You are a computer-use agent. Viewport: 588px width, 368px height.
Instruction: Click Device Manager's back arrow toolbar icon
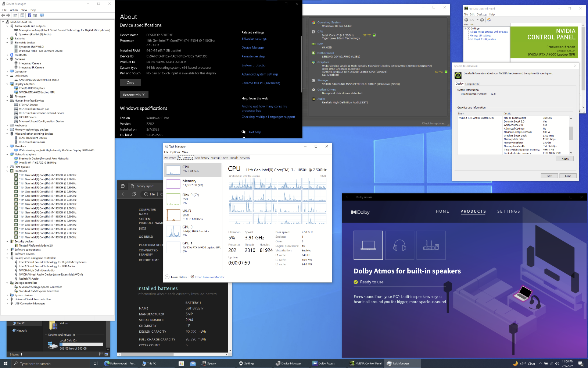tap(3, 15)
